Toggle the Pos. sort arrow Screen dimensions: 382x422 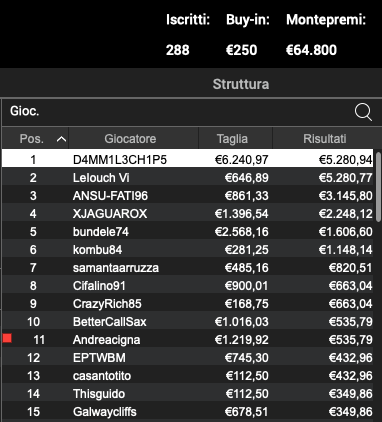click(61, 139)
